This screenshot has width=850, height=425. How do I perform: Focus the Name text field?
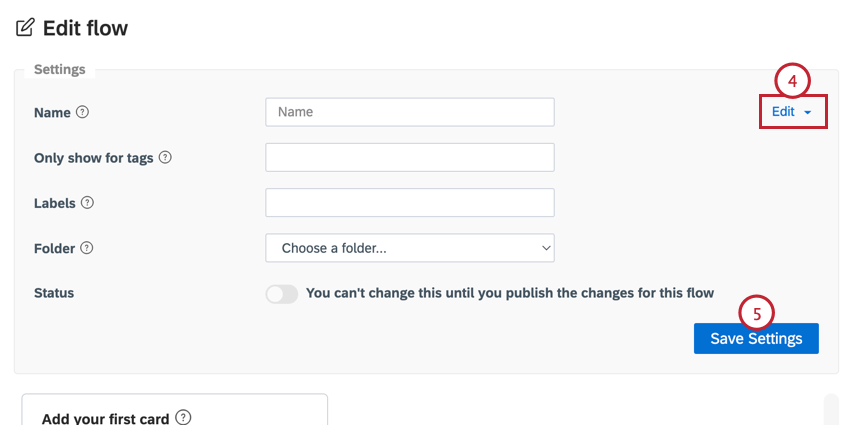[410, 112]
